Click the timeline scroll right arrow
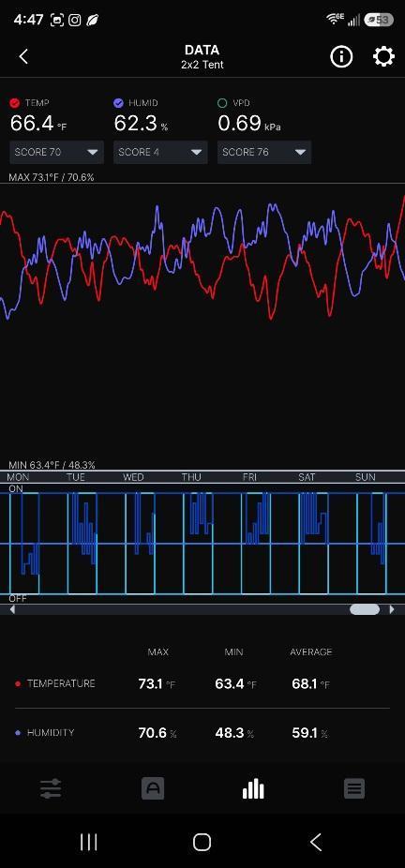 [x=392, y=609]
